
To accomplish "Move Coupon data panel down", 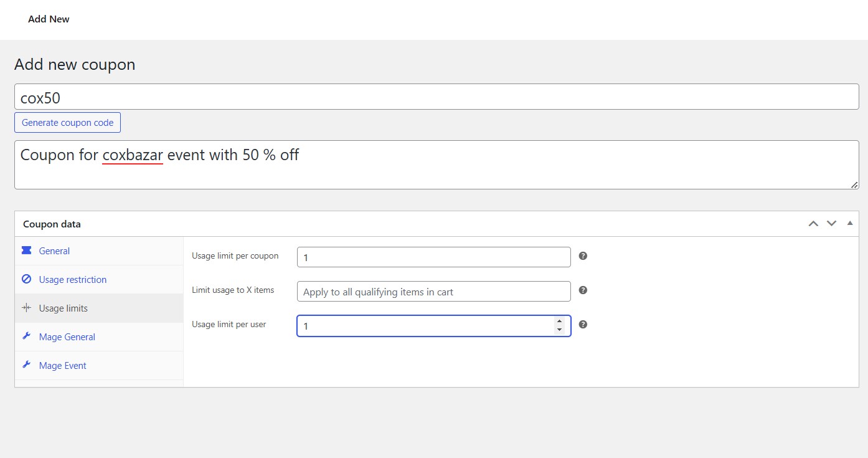I will click(831, 224).
